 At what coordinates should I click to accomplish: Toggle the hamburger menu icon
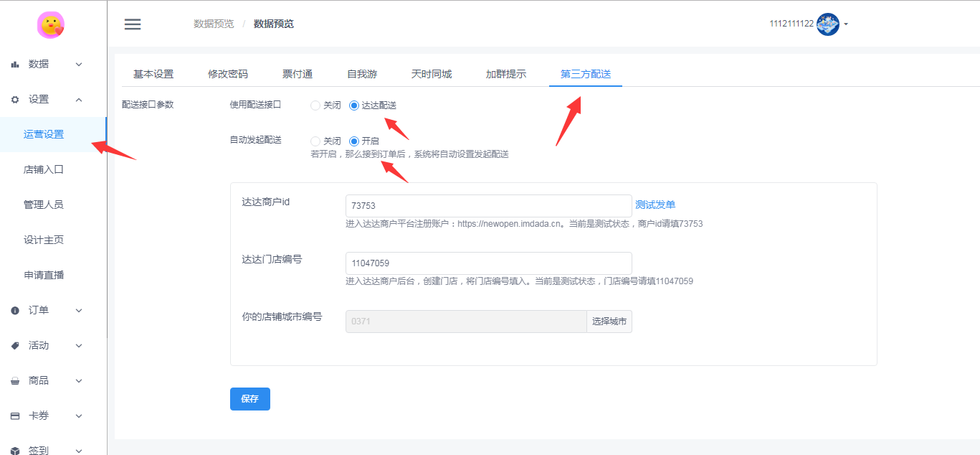(133, 24)
